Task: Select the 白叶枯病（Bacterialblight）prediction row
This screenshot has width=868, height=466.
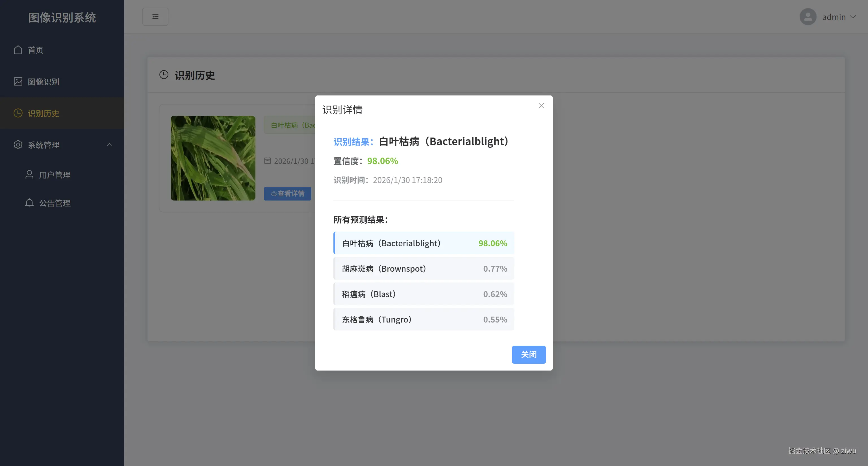Action: click(423, 243)
